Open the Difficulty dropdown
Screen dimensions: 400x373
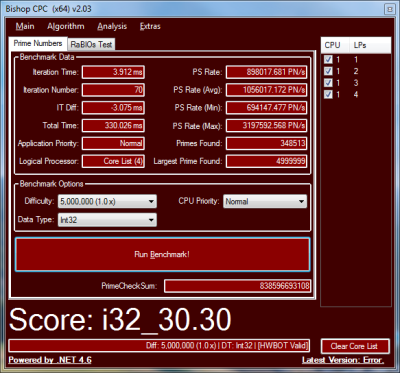[107, 201]
